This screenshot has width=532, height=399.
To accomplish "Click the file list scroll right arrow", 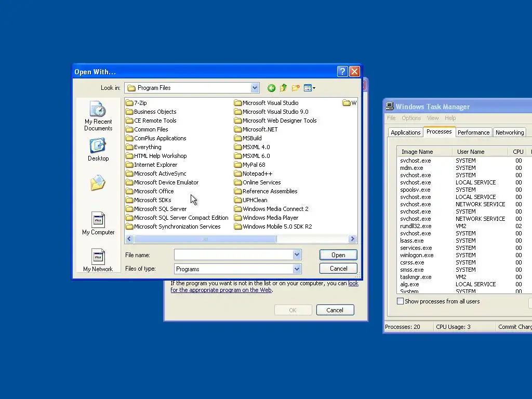I will click(x=353, y=239).
